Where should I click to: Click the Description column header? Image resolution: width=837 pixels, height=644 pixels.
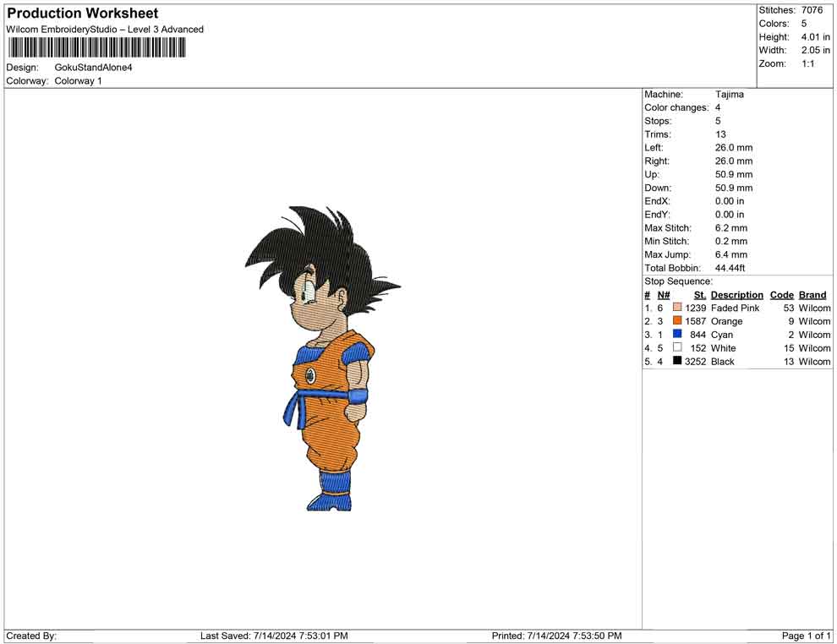(736, 294)
